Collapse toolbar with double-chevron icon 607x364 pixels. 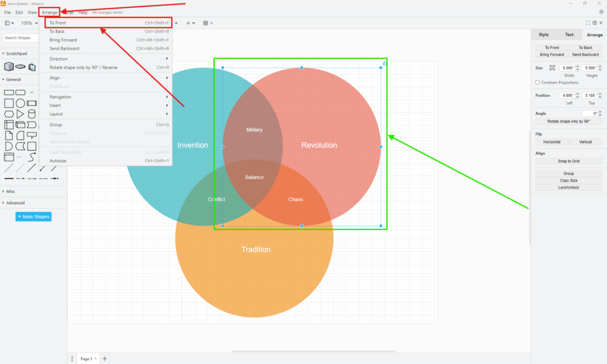601,23
